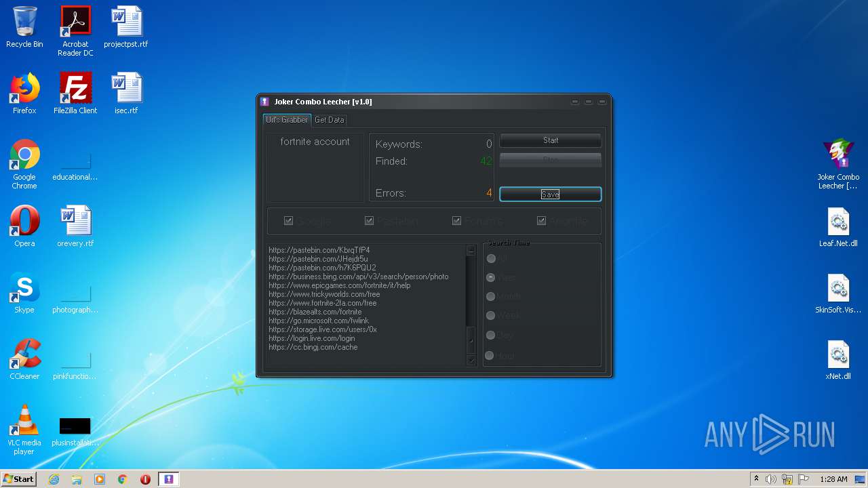Click Chrome icon in taskbar
This screenshot has height=488, width=868.
(123, 479)
